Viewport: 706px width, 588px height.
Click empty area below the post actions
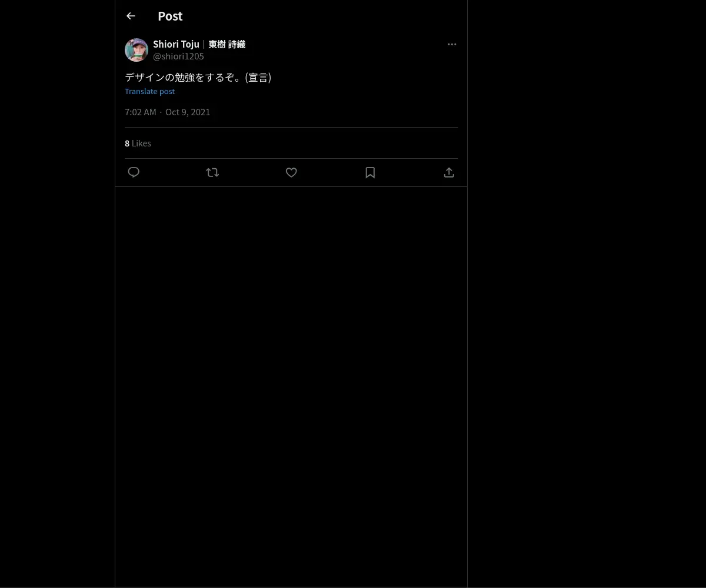(291, 382)
